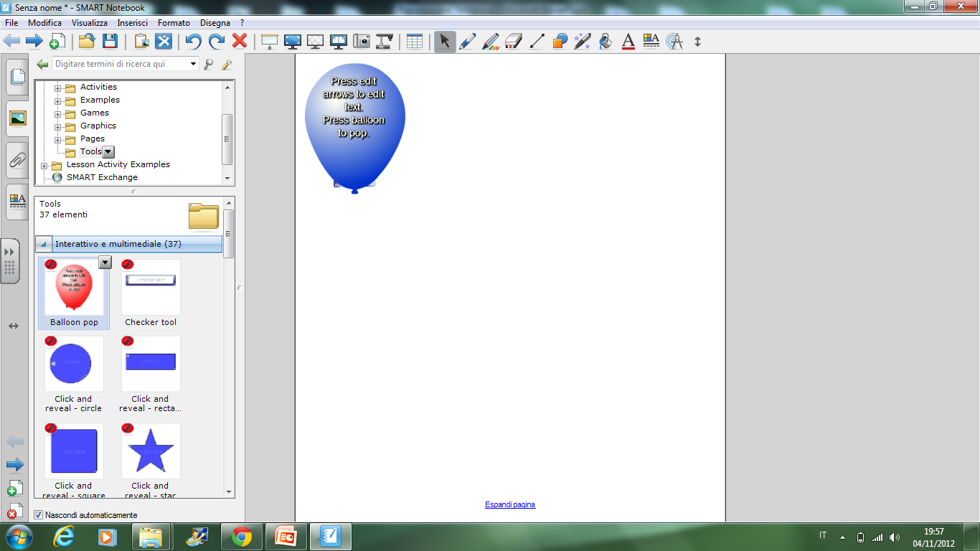Go to the previous page using toolbar arrow

point(12,41)
